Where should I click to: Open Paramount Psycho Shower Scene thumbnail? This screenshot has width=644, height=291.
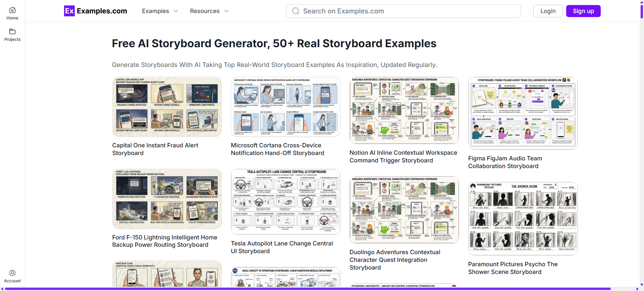pyautogui.click(x=523, y=219)
